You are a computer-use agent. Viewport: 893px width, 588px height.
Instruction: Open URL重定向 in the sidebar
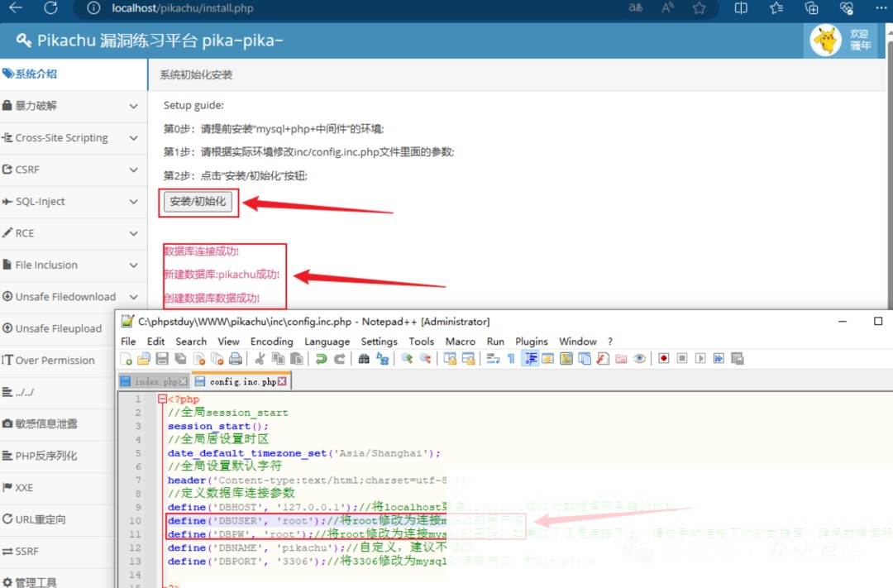57,519
